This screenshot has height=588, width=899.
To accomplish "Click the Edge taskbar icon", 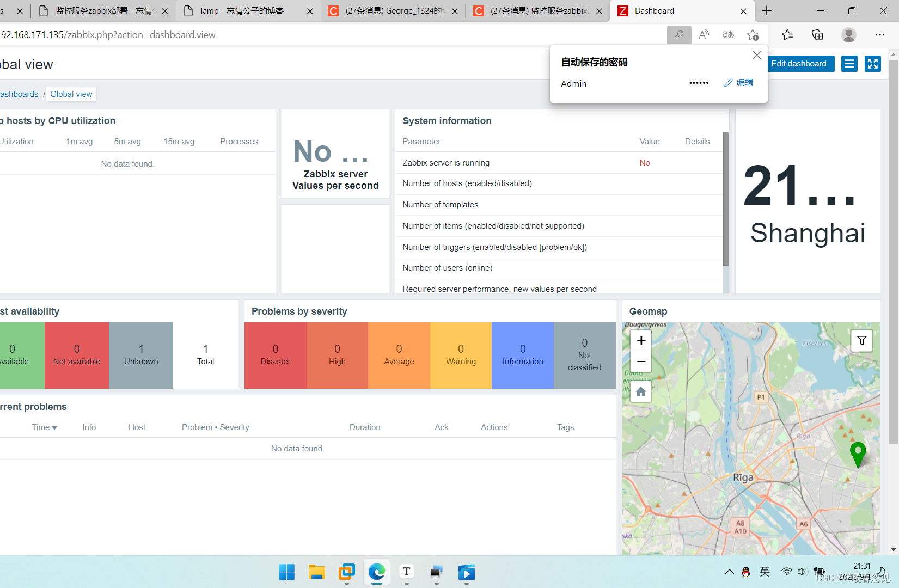I will pyautogui.click(x=376, y=572).
